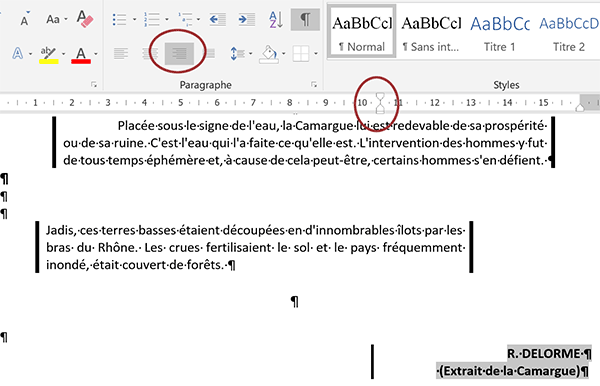Click in the paragraph starting with Jadis
The image size is (600, 386).
tap(255, 248)
